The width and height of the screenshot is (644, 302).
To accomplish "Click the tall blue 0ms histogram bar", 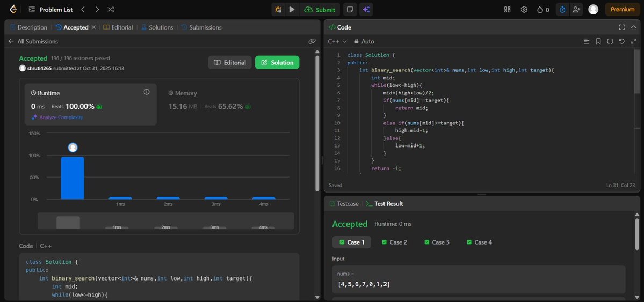I will point(73,178).
